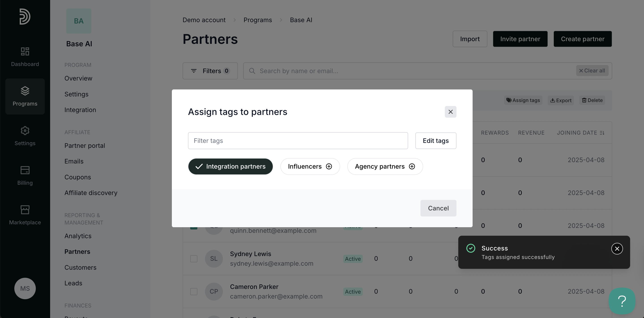Screen dimensions: 644x318
Task: Open the Dashboard sidebar icon
Action: (x=25, y=57)
